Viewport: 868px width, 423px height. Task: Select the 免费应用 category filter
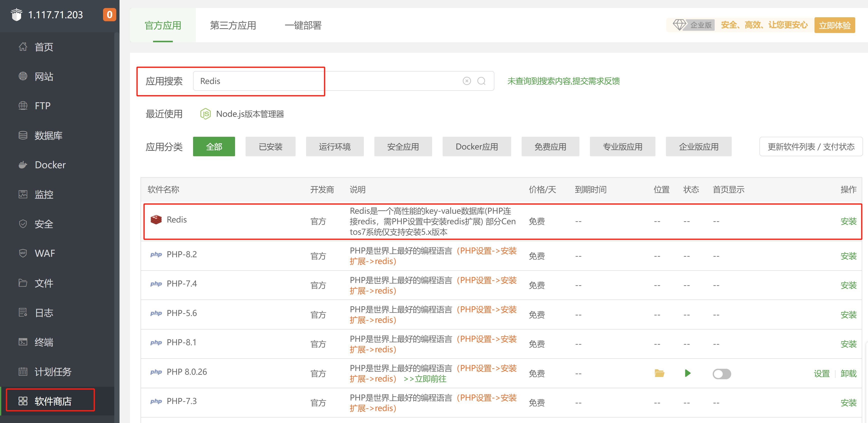point(550,146)
